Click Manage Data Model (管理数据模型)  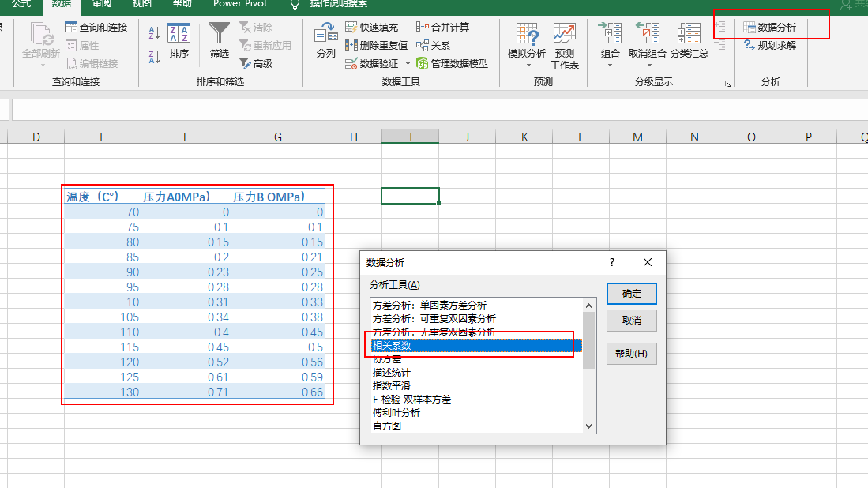click(452, 64)
